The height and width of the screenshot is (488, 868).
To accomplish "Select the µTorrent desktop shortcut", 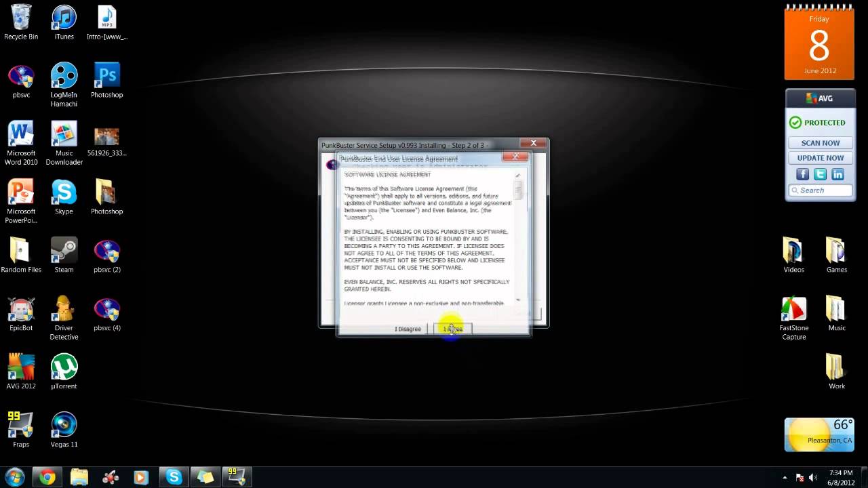I will 64,372.
